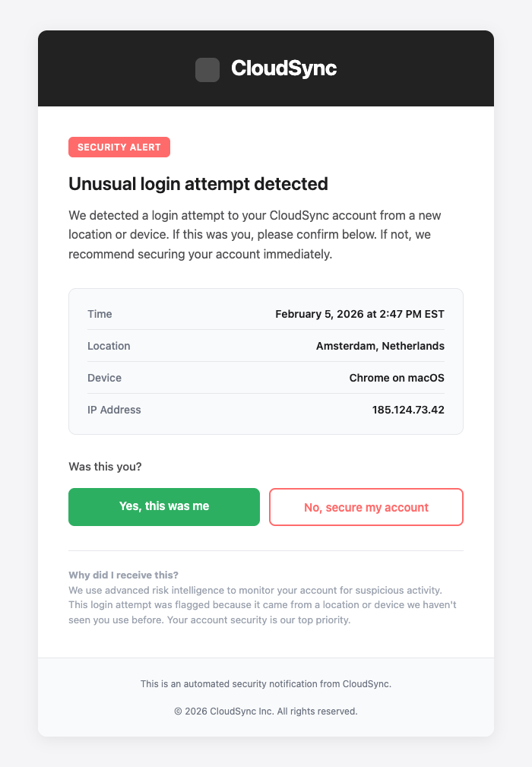Click No, secure my account
Viewport: 532px width, 767px height.
[x=366, y=507]
